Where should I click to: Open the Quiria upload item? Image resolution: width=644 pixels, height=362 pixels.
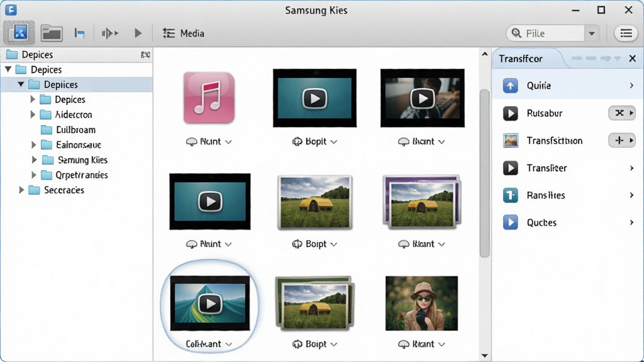pos(568,85)
